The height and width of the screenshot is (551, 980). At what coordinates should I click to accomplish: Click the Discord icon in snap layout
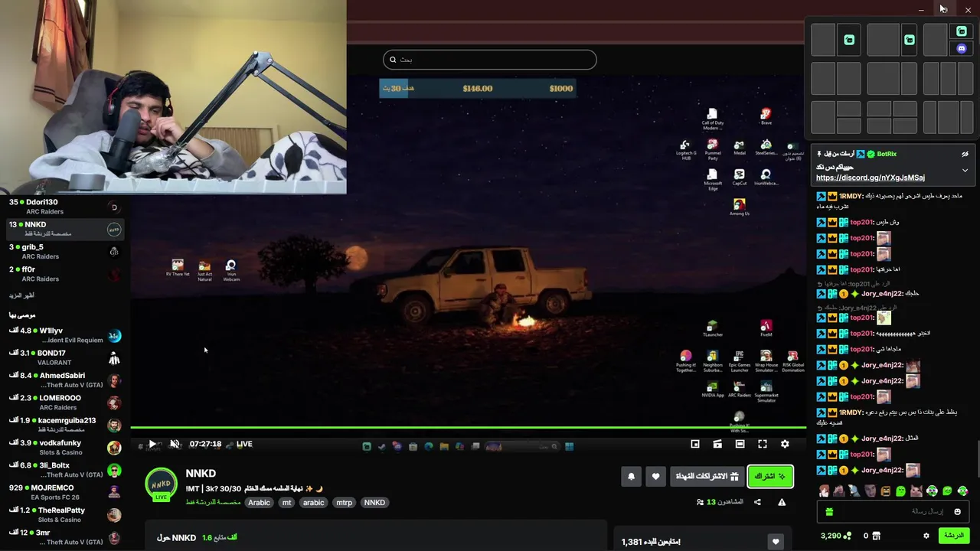962,48
